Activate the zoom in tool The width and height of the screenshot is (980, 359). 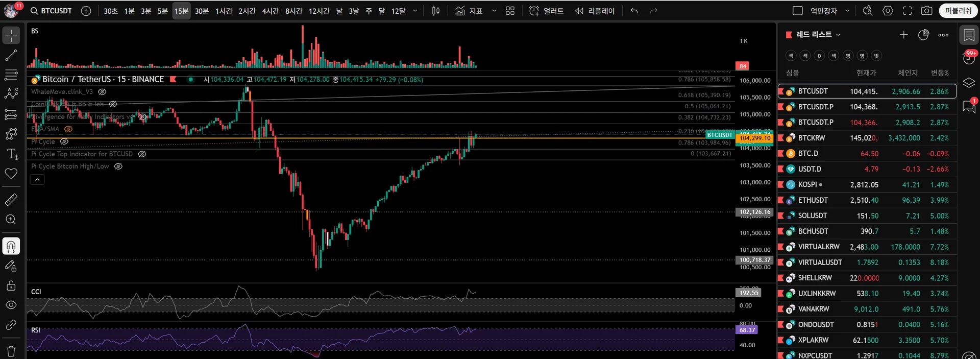pyautogui.click(x=11, y=220)
